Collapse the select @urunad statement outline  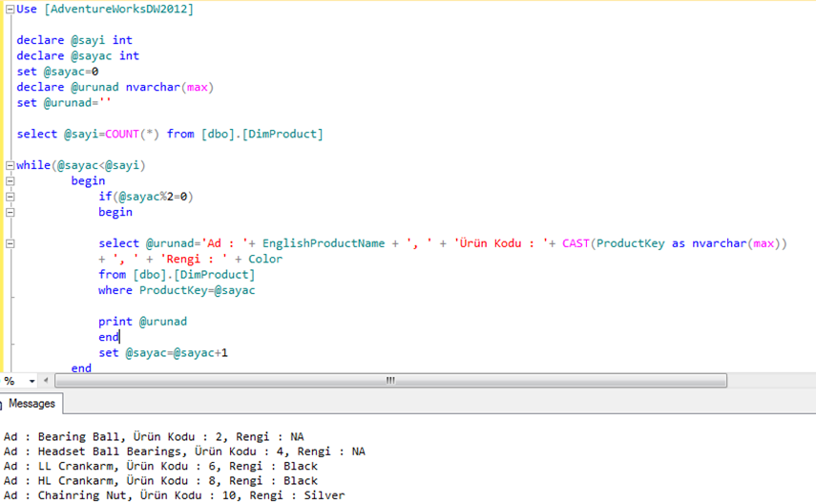click(x=10, y=243)
